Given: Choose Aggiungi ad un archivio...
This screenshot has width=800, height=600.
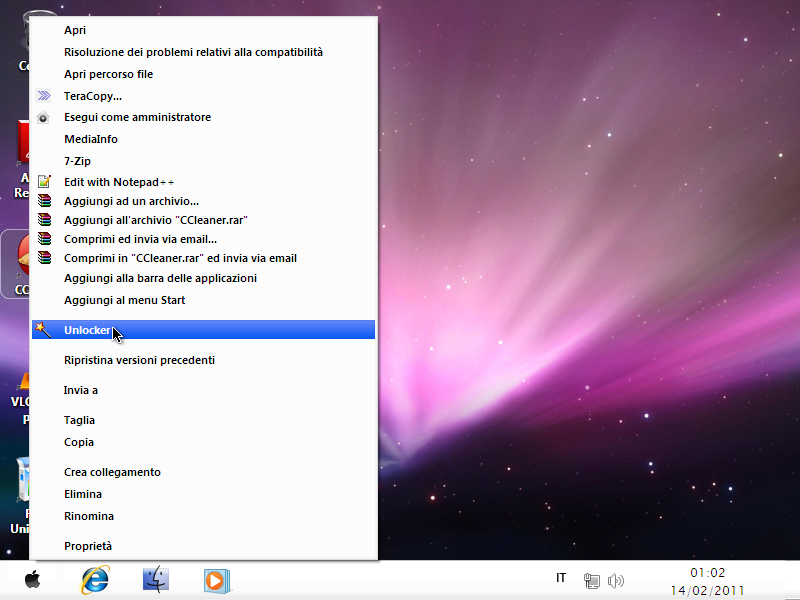Looking at the screenshot, I should 204,201.
